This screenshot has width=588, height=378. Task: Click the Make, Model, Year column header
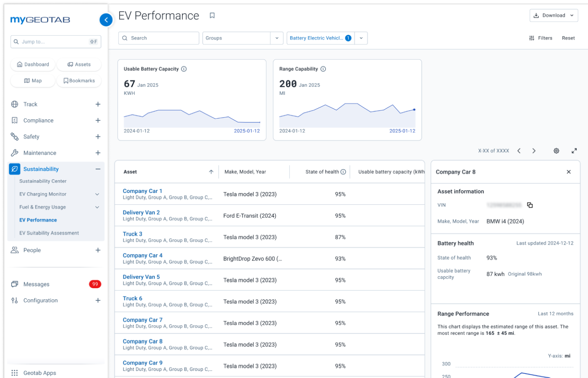245,172
